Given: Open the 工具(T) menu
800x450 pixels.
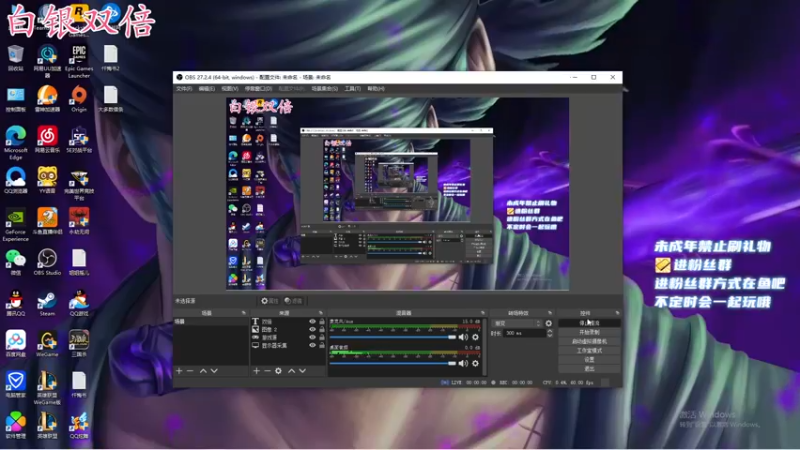Looking at the screenshot, I should coord(353,89).
